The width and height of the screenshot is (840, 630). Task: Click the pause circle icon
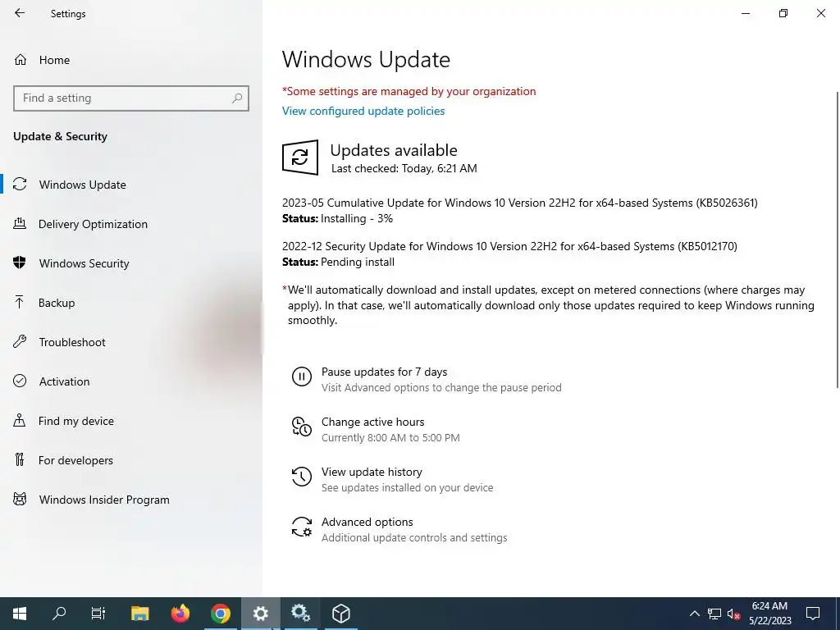click(x=302, y=377)
